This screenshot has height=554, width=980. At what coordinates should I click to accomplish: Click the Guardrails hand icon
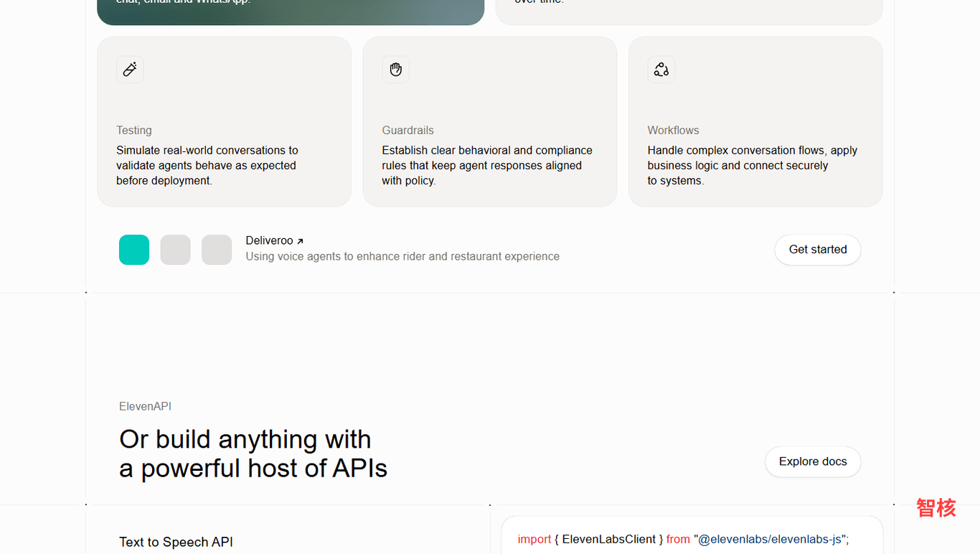point(395,70)
